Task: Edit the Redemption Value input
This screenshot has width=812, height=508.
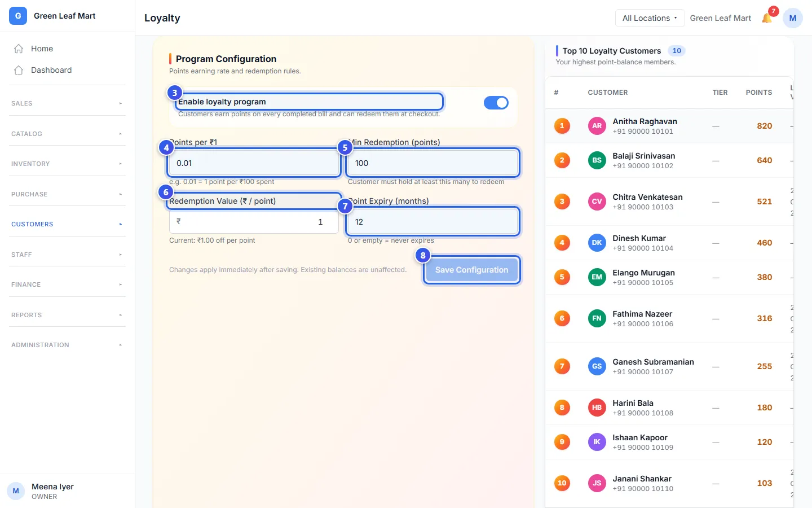Action: click(x=254, y=222)
